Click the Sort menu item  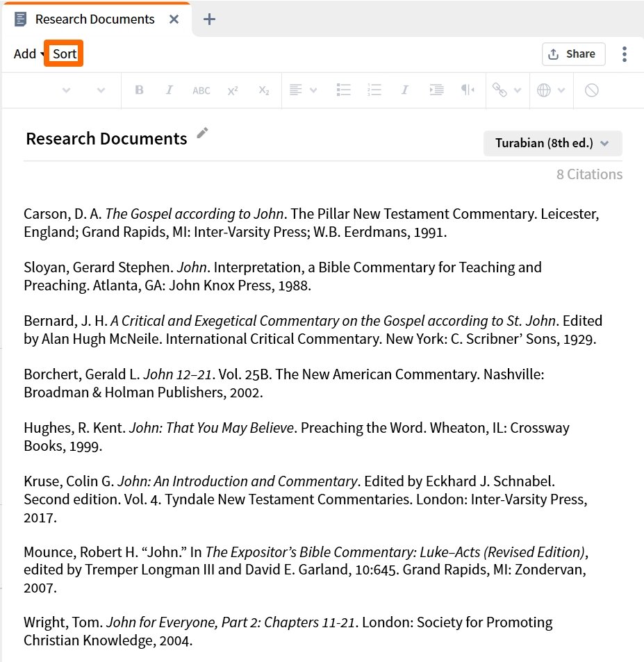point(65,54)
